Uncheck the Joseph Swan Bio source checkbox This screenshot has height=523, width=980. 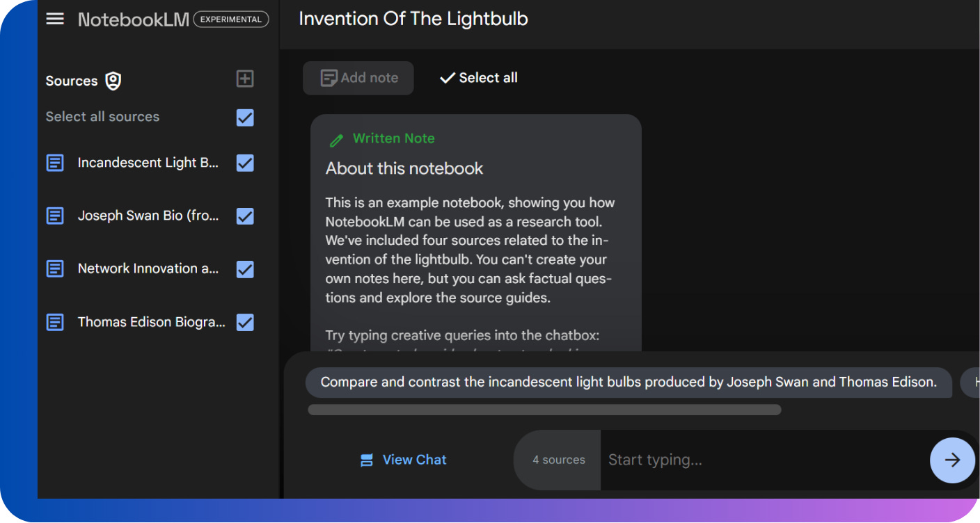click(x=245, y=216)
